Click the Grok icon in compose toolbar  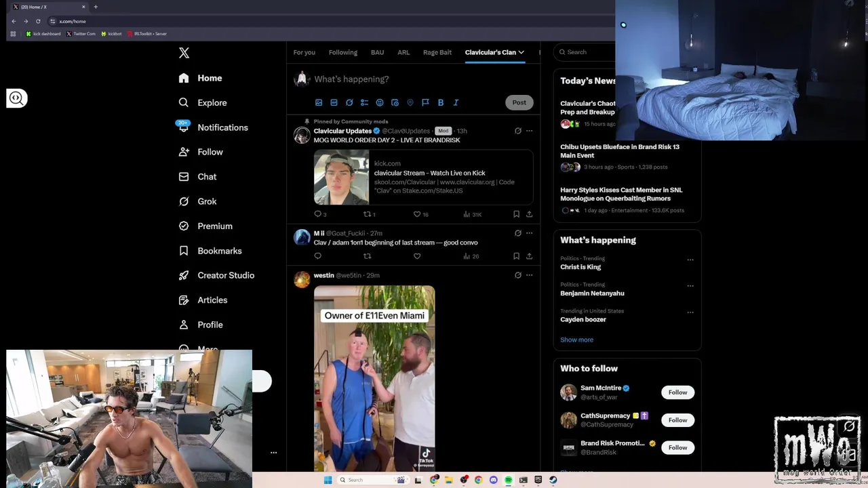[349, 102]
